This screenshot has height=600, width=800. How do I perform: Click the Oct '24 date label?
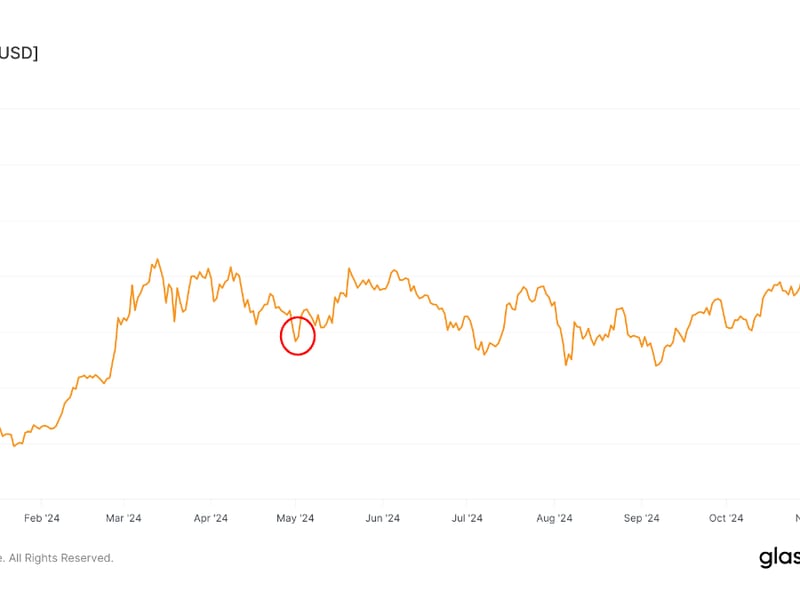726,518
